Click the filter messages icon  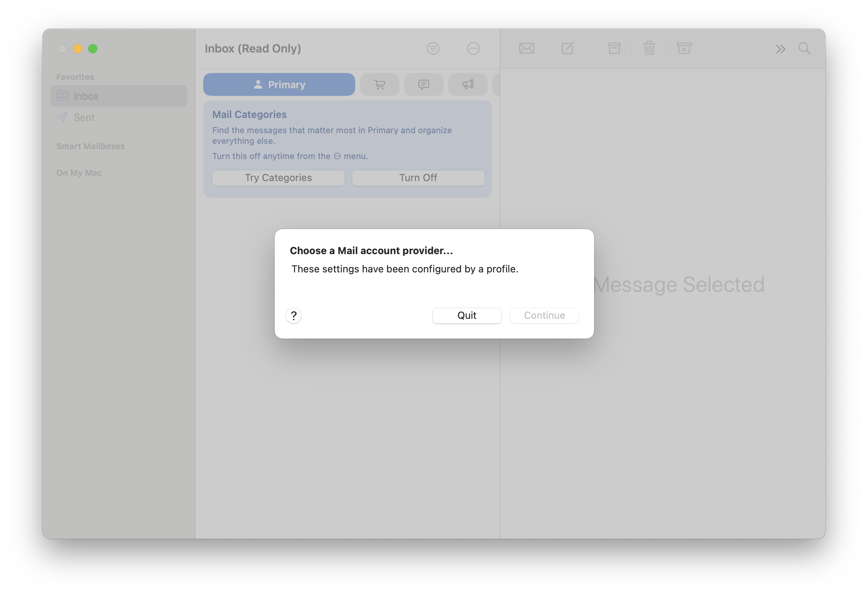tap(433, 49)
